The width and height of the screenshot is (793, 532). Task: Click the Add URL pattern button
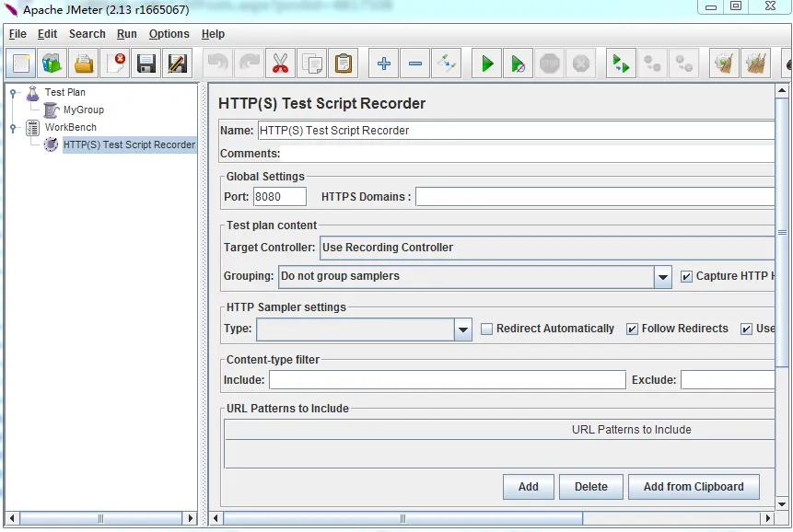(528, 487)
